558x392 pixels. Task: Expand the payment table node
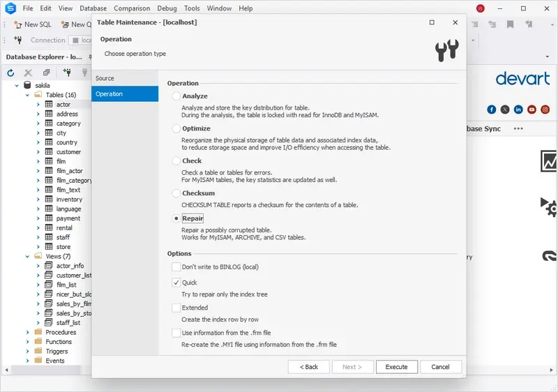click(x=38, y=218)
